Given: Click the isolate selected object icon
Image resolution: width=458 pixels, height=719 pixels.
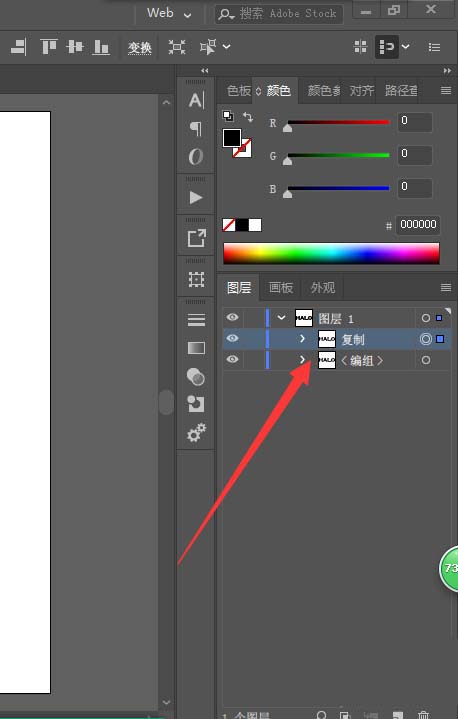Looking at the screenshot, I should (177, 47).
